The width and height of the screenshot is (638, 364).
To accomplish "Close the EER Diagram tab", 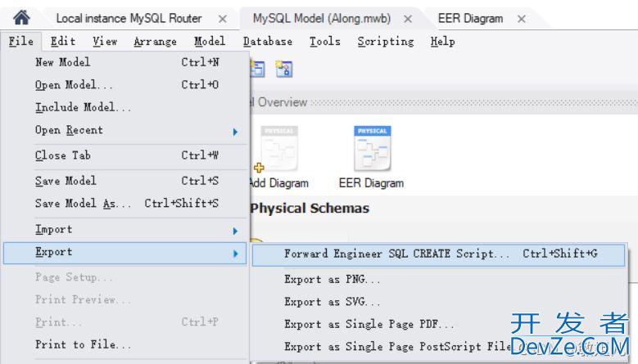I will (522, 19).
